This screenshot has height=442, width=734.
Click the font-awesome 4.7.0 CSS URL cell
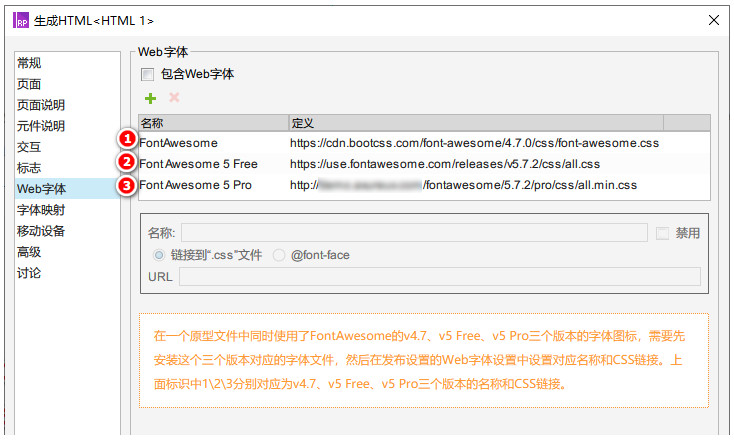pos(474,143)
